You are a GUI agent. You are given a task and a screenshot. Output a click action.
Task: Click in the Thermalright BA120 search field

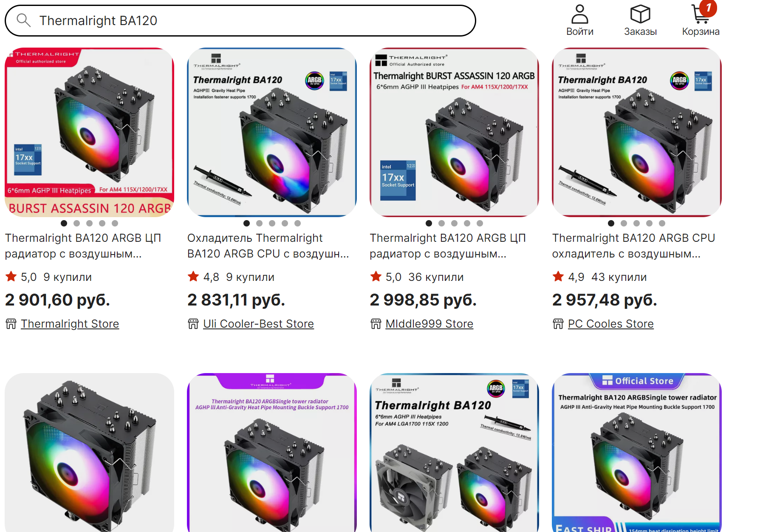[x=240, y=20]
